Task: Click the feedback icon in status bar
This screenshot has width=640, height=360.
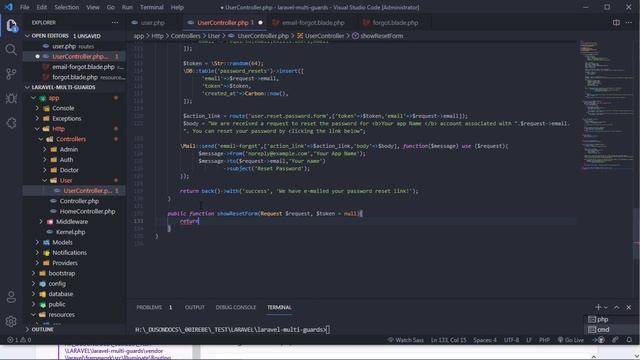Action: pos(615,340)
